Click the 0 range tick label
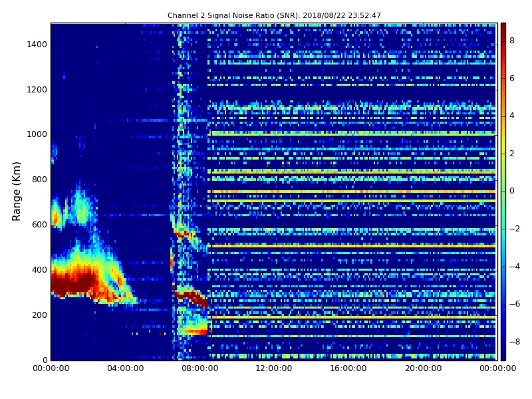Image resolution: width=532 pixels, height=399 pixels. click(x=45, y=360)
